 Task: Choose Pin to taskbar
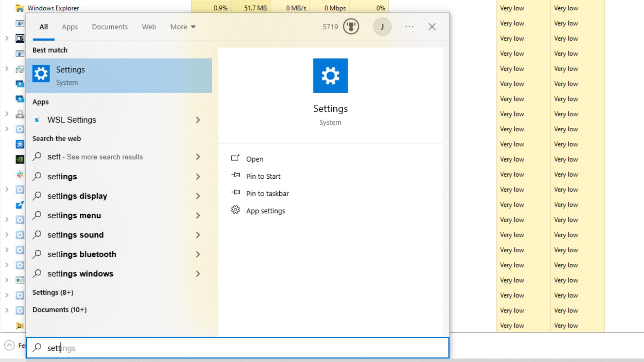pyautogui.click(x=267, y=194)
